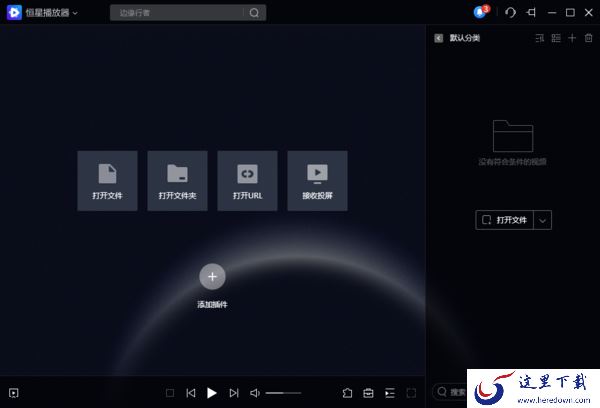Open the plugins puzzle icon
Image resolution: width=600 pixels, height=408 pixels.
pos(347,393)
